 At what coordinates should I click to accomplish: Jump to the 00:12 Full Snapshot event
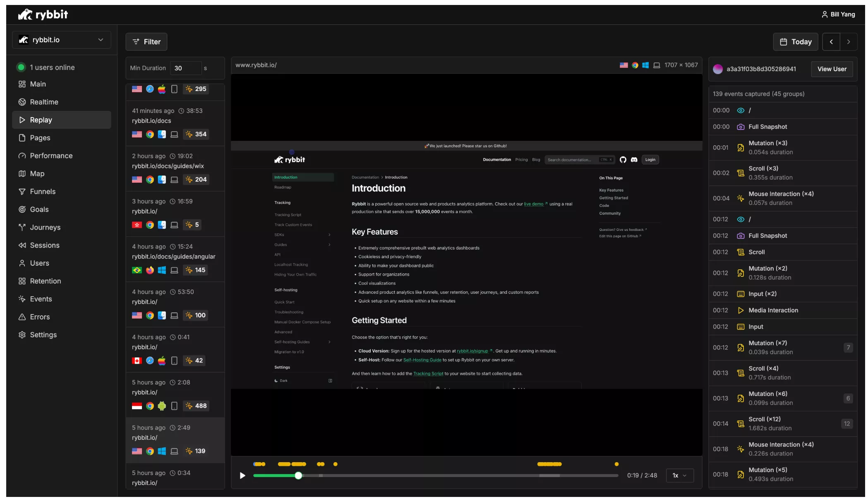click(783, 235)
